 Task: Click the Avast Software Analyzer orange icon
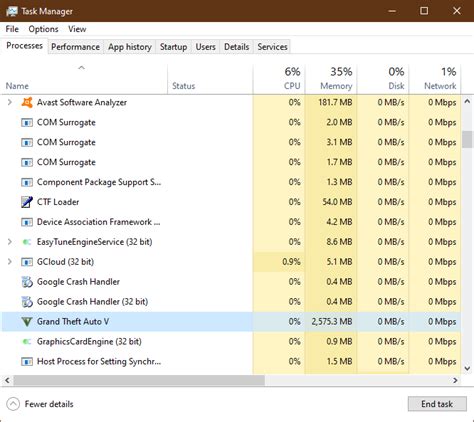[x=27, y=102]
